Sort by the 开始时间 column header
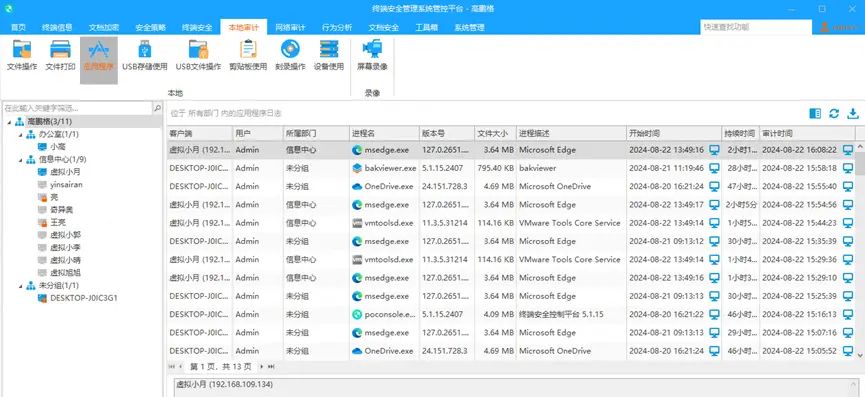865x397 pixels. (674, 133)
